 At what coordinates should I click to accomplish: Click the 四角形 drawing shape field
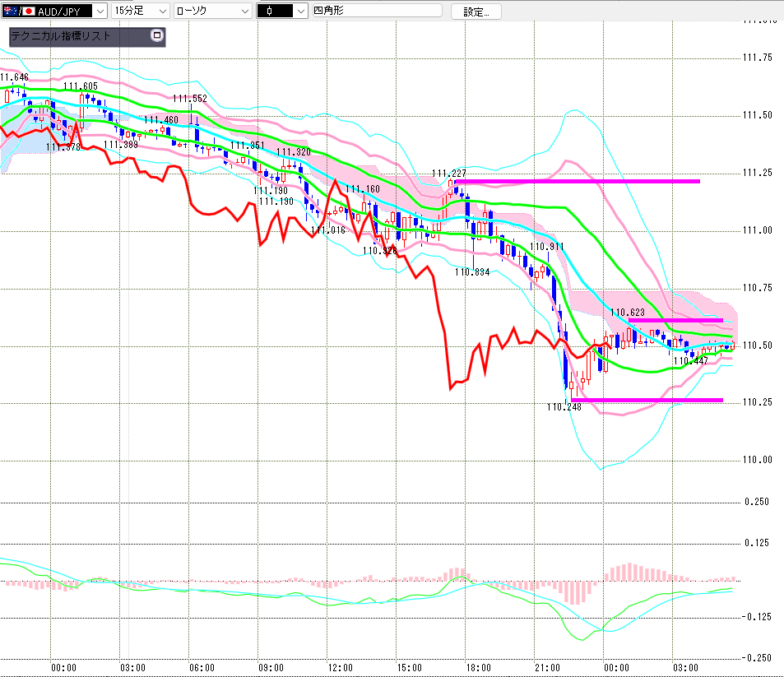[377, 11]
